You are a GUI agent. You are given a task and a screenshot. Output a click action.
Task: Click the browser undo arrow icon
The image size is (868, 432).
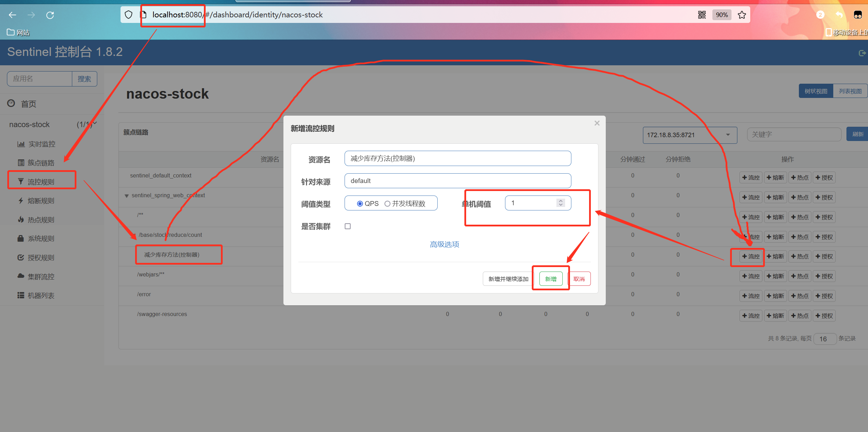[x=839, y=15]
